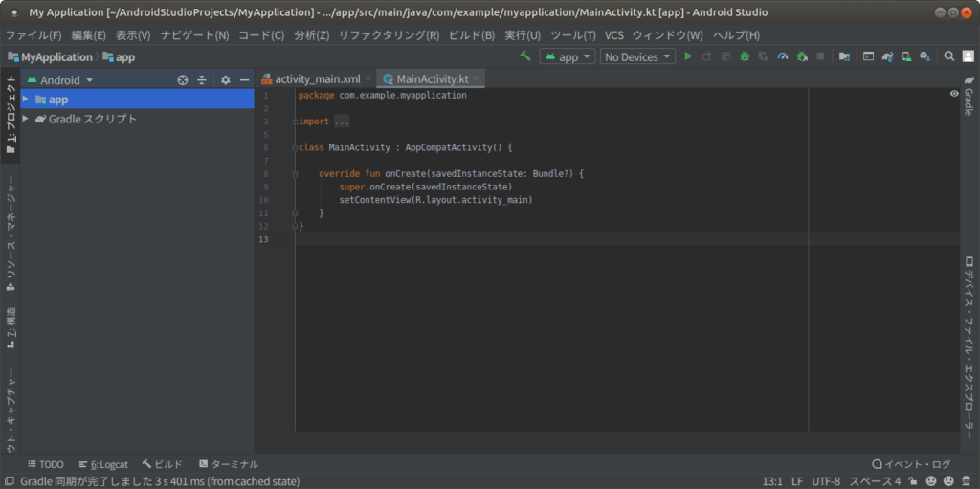
Task: Open the ファイル(F) menu
Action: [x=33, y=35]
